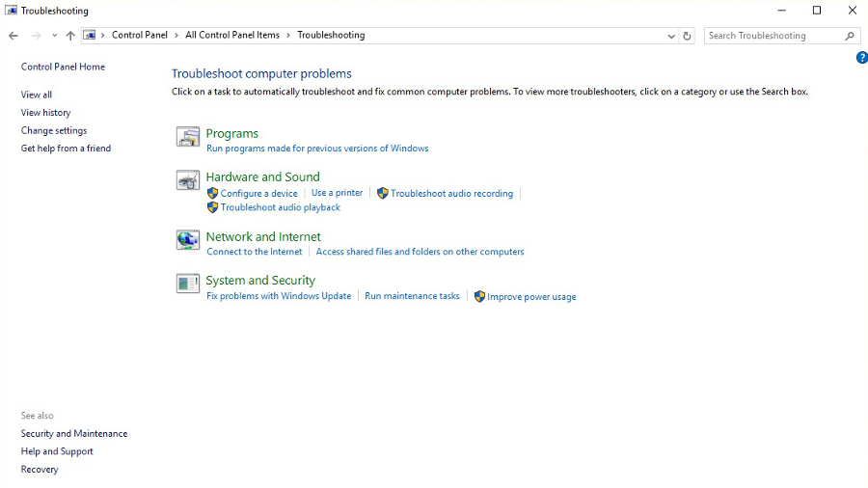Image resolution: width=868 pixels, height=488 pixels.
Task: Maximize the Troubleshooting window
Action: pos(817,11)
